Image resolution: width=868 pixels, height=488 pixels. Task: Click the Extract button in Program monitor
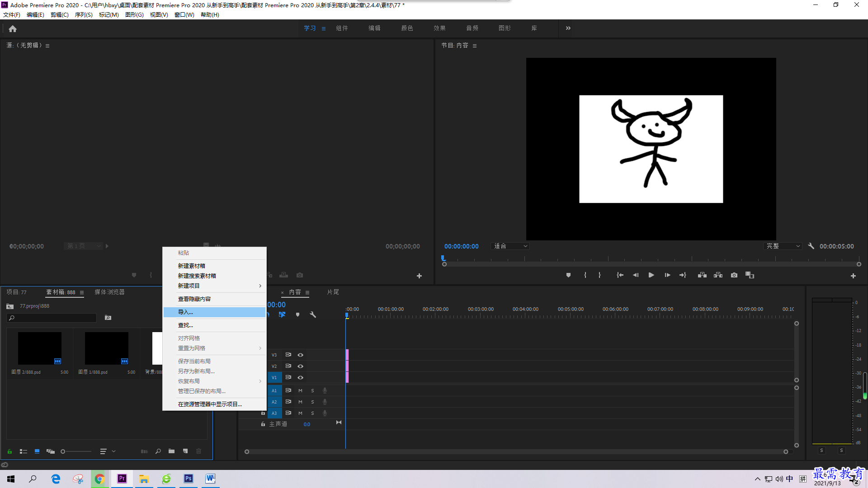pyautogui.click(x=718, y=275)
